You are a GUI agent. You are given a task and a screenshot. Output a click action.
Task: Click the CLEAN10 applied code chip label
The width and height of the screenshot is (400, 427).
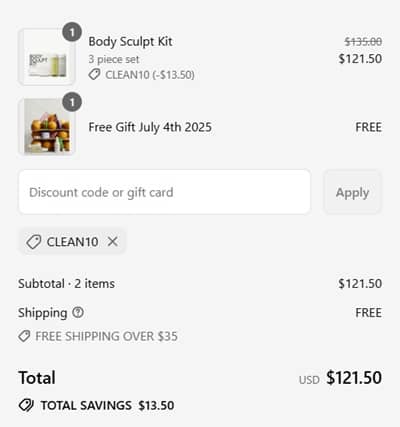click(x=72, y=242)
